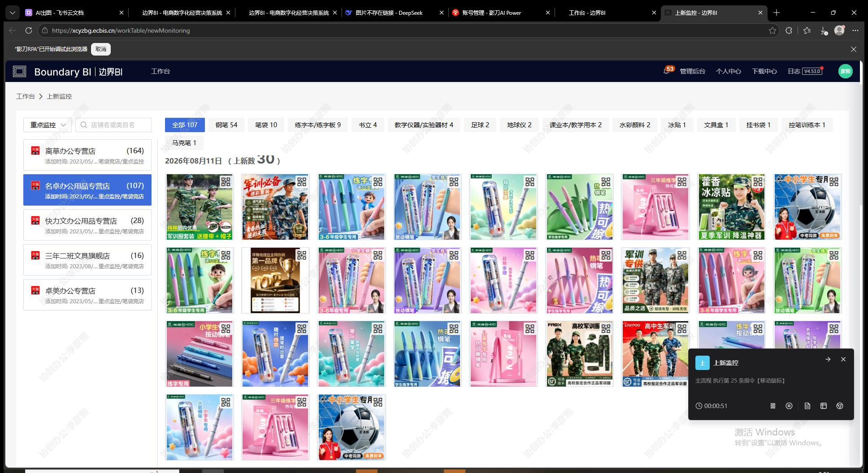This screenshot has height=473, width=868.
Task: Open the 工作台 menu in the top navigation
Action: click(161, 71)
